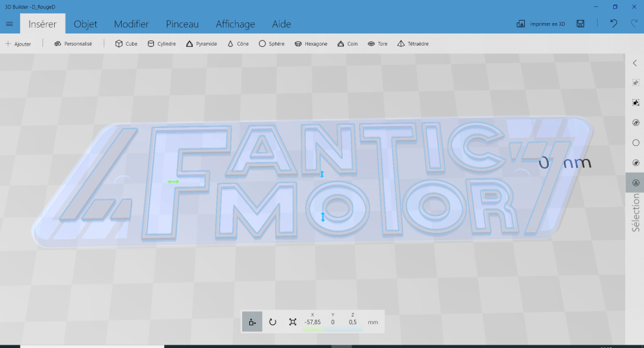Insert a Cube shape
This screenshot has height=348, width=644.
pyautogui.click(x=126, y=44)
